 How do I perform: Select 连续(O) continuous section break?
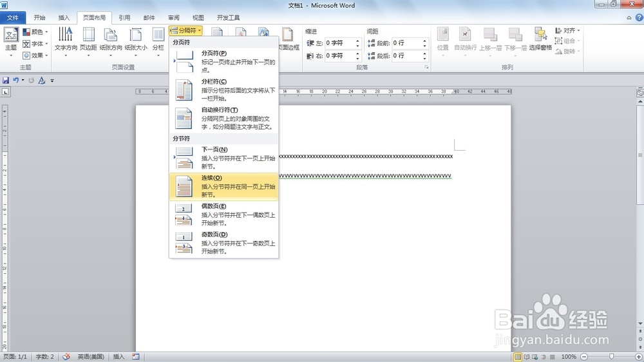pos(224,186)
